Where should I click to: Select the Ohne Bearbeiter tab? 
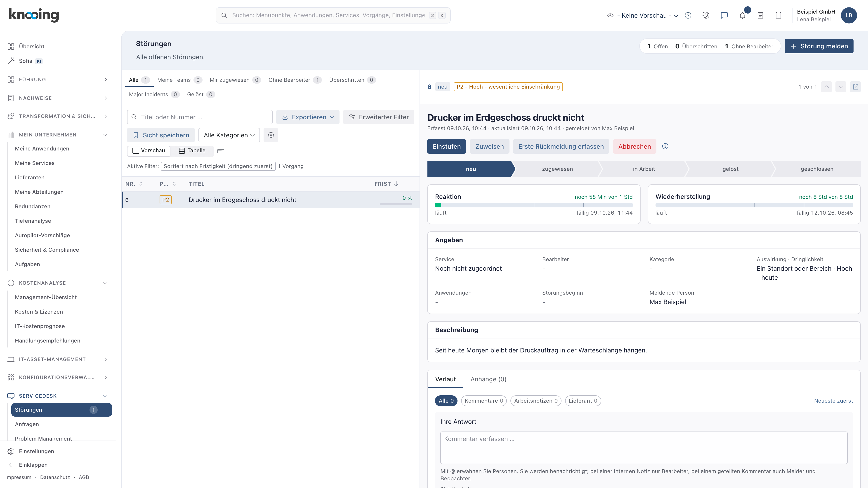295,80
